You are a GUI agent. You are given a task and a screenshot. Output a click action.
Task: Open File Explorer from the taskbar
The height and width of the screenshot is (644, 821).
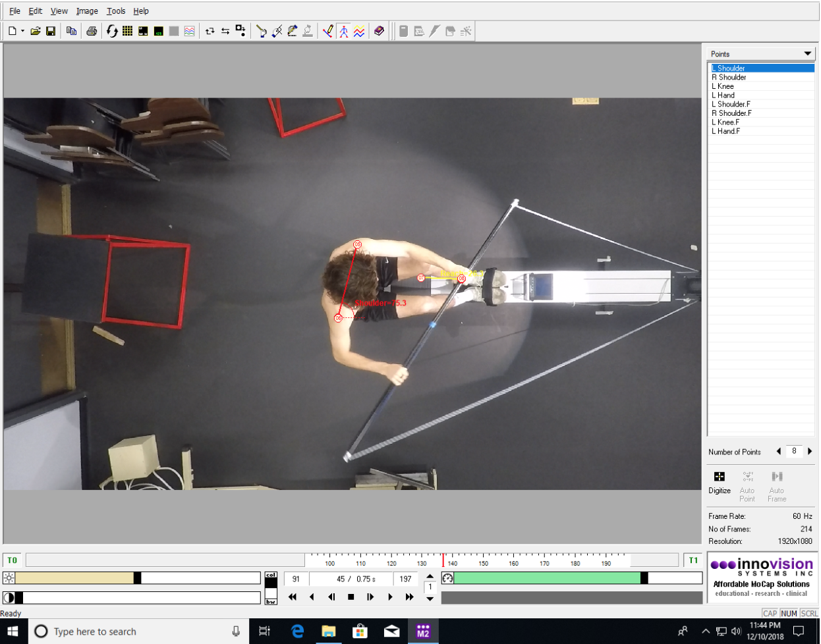click(328, 631)
